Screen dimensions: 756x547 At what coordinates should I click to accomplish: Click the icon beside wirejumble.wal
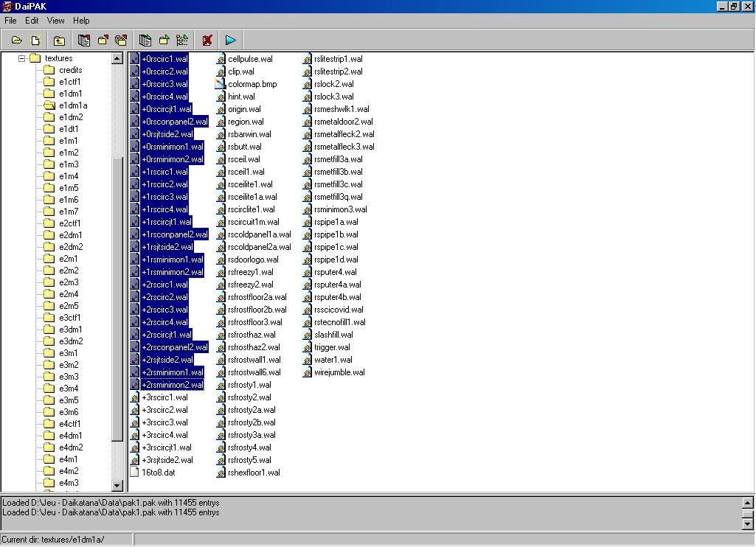point(307,372)
